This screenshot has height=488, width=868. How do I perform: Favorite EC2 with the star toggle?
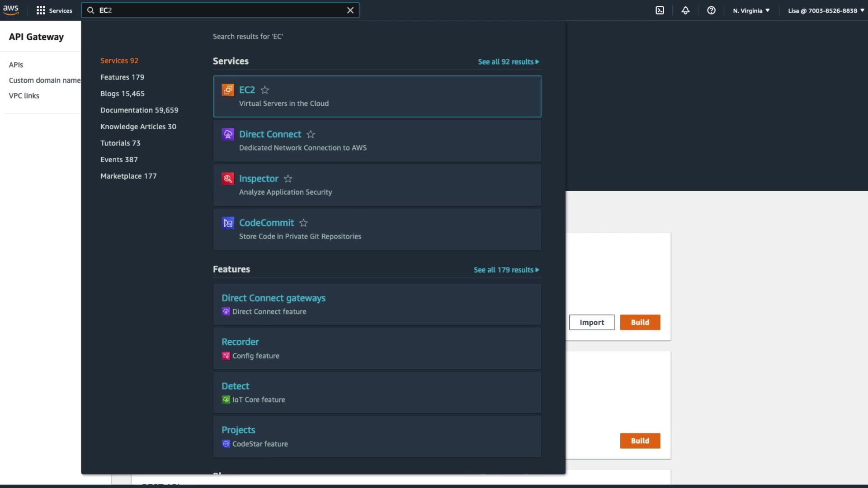pyautogui.click(x=265, y=90)
